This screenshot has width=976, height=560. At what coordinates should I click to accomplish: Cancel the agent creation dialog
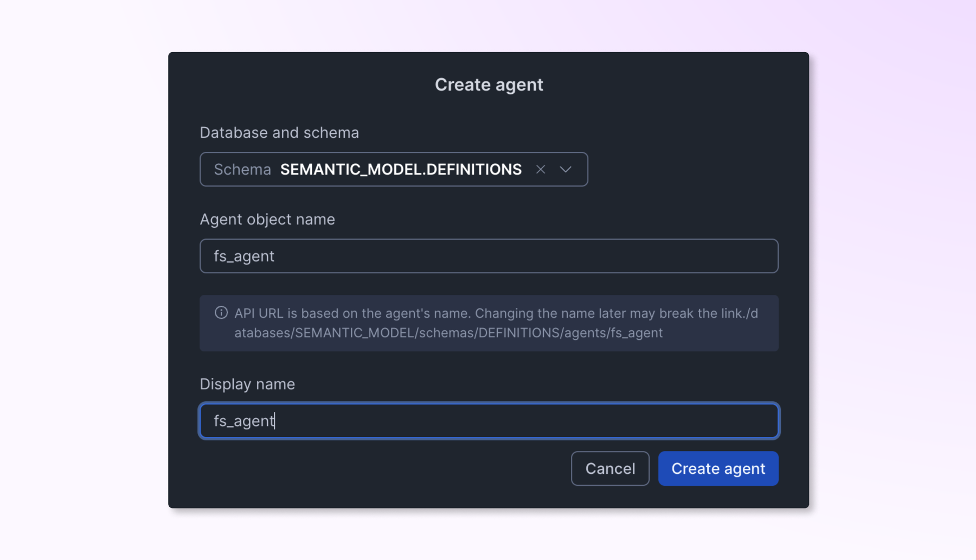pos(609,468)
